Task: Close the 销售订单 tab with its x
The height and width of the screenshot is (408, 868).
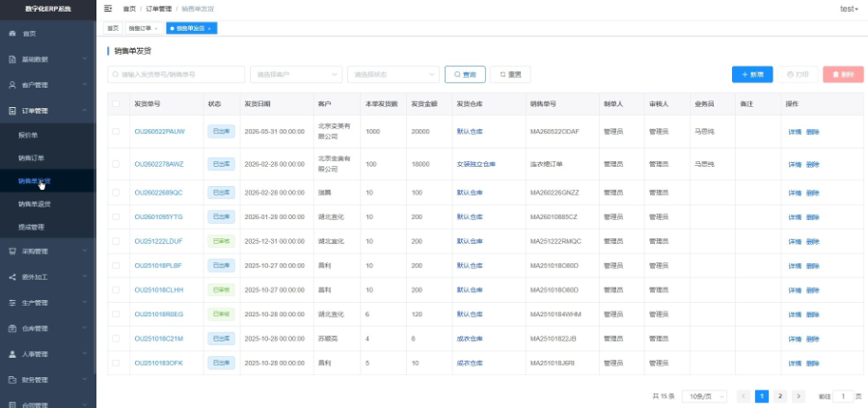Action: point(156,28)
